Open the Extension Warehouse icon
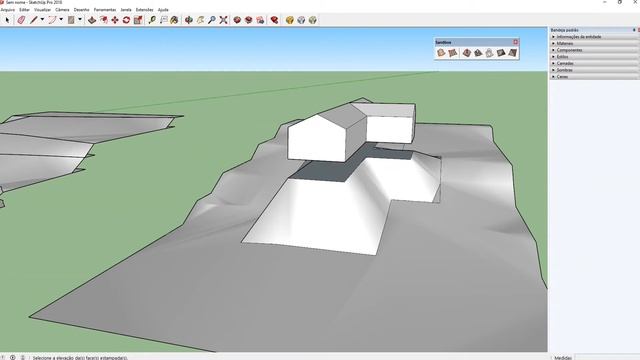640x360 pixels. (x=274, y=20)
